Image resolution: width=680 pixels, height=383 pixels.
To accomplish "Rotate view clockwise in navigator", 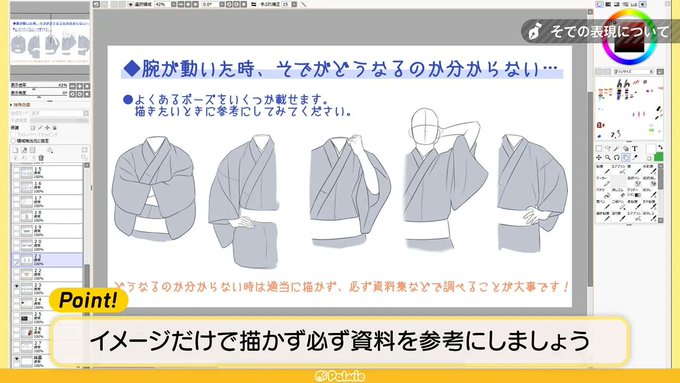I will [80, 94].
